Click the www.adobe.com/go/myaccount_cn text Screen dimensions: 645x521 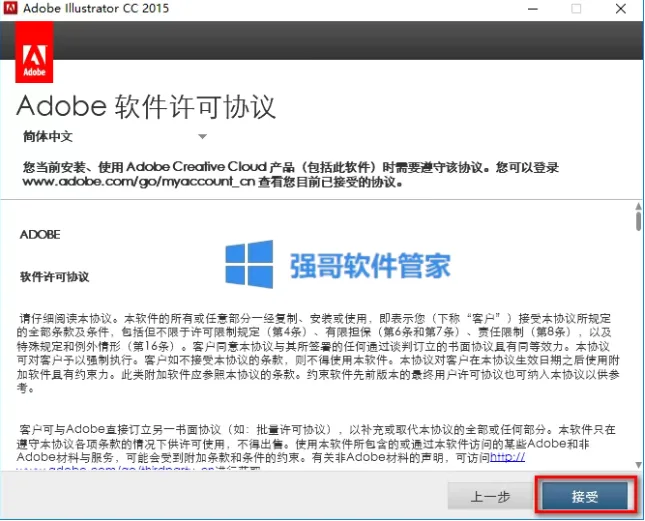click(x=139, y=181)
